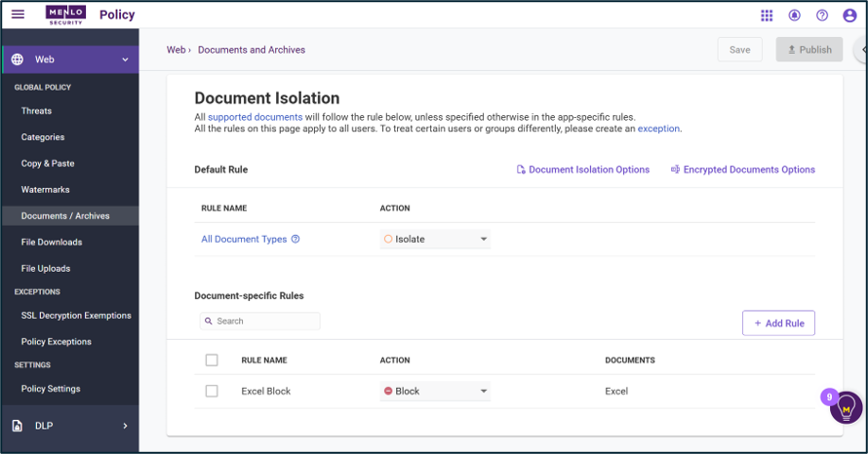
Task: Open the help question mark icon
Action: pyautogui.click(x=822, y=16)
